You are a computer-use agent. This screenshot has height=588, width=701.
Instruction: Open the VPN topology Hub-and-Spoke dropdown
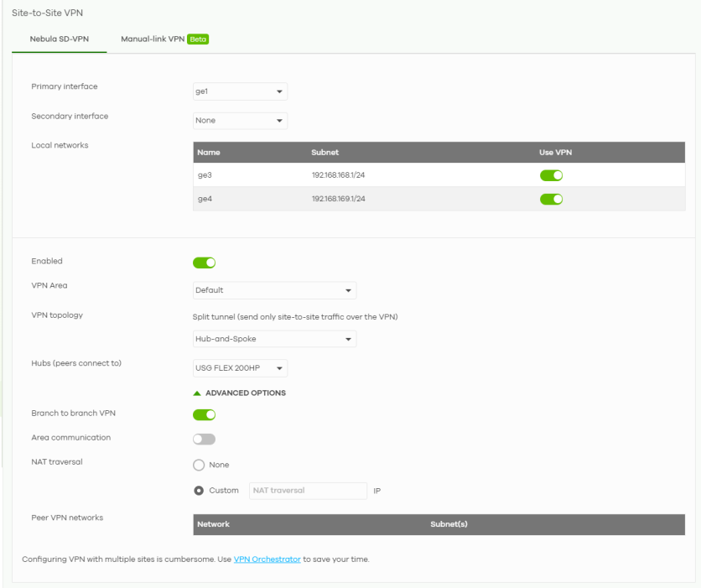274,339
